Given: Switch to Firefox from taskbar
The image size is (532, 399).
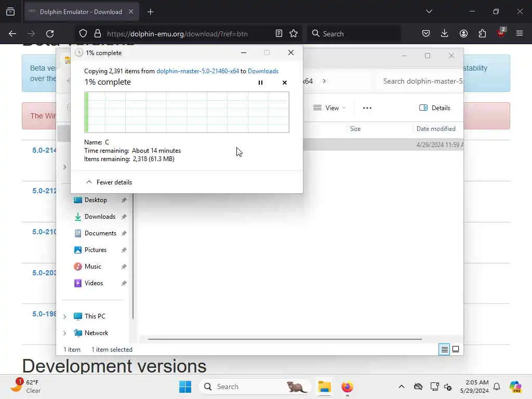Looking at the screenshot, I should click(x=347, y=387).
